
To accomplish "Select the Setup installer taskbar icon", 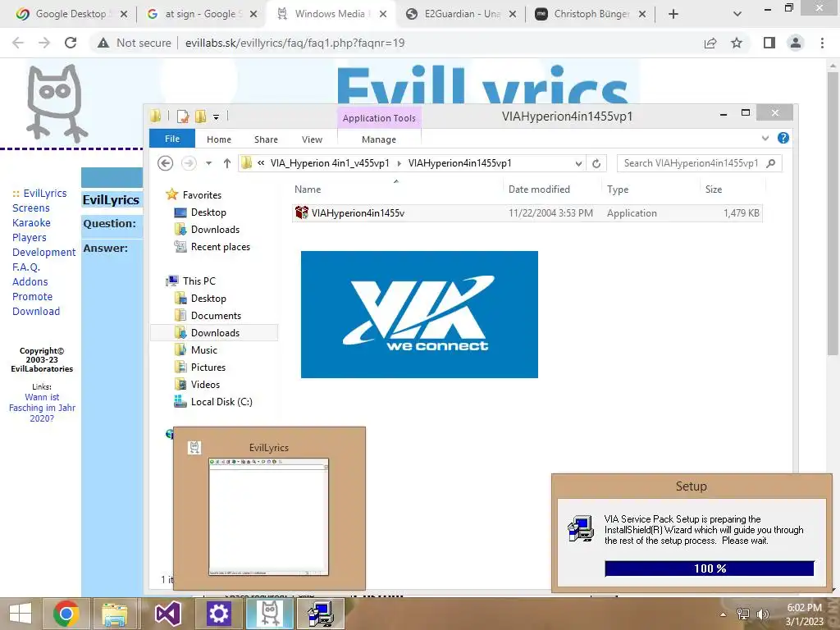I will [321, 614].
